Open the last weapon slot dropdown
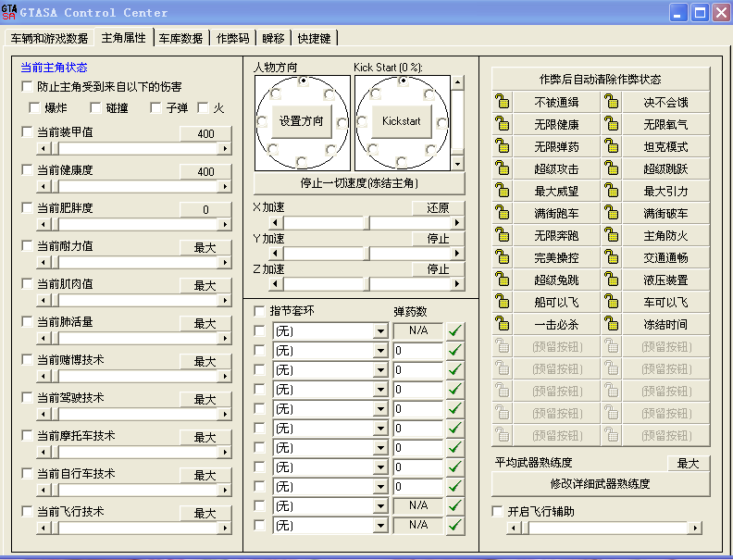The width and height of the screenshot is (733, 560). click(x=380, y=526)
